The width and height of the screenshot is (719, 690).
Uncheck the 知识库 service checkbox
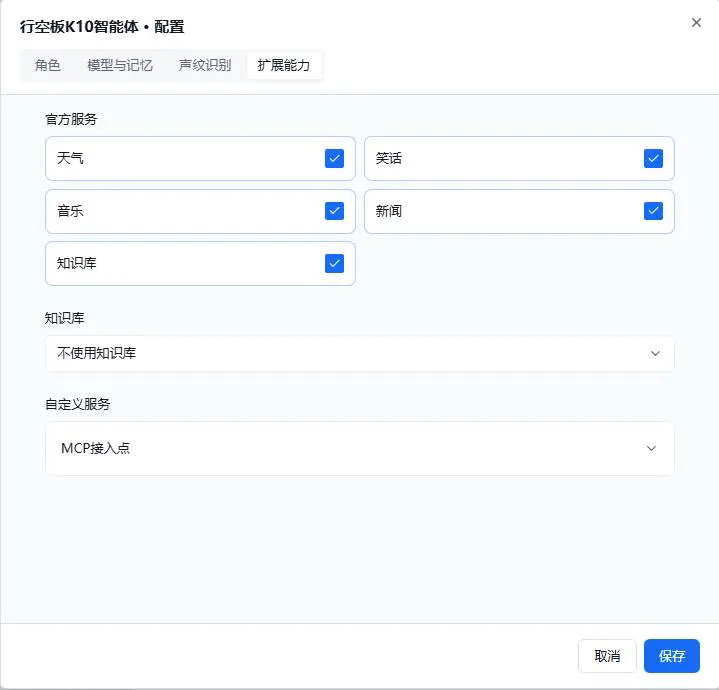334,263
